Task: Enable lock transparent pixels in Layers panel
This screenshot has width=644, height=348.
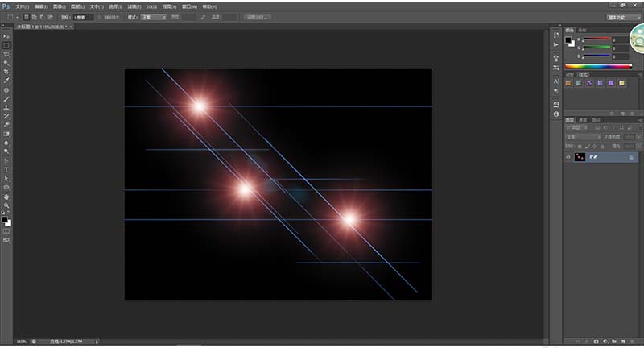Action: pyautogui.click(x=580, y=147)
